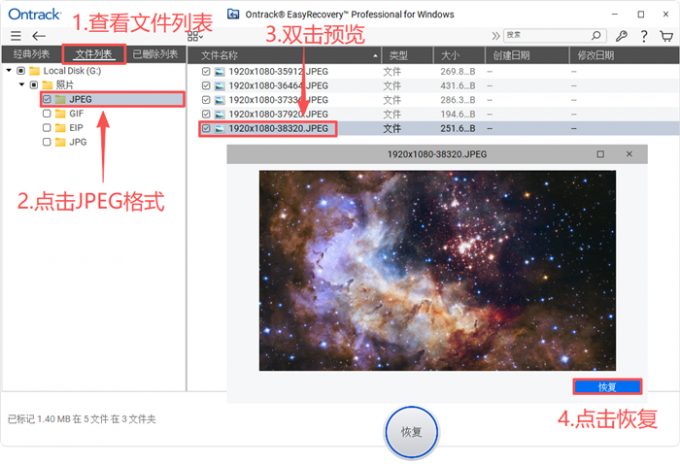680x464 pixels.
Task: Open help with the question mark
Action: pyautogui.click(x=644, y=36)
